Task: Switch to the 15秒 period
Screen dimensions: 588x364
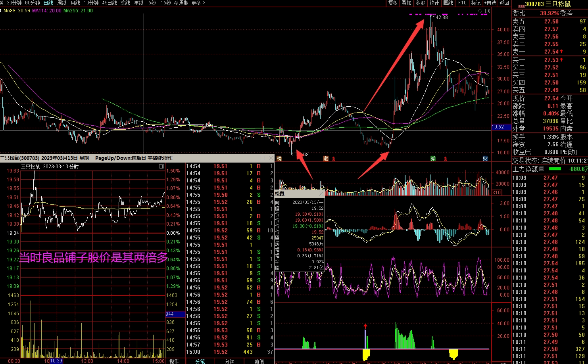Action: [166, 3]
